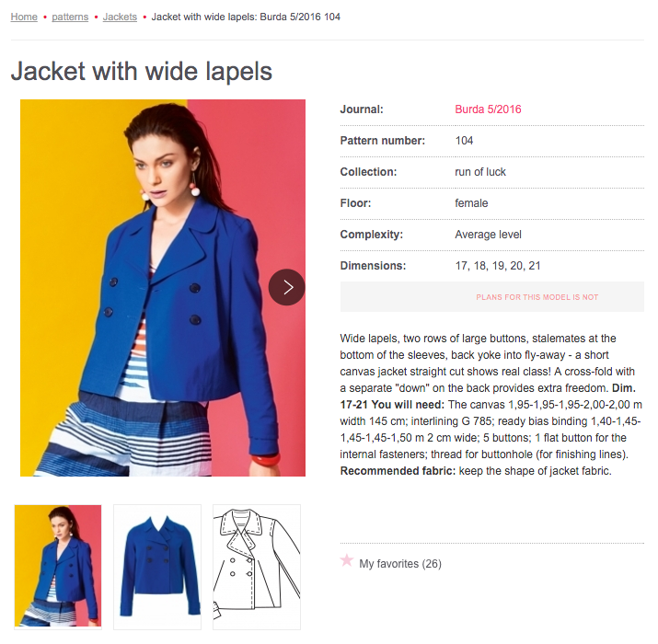This screenshot has height=644, width=658.
Task: Click the main jacket model photo
Action: [x=163, y=288]
